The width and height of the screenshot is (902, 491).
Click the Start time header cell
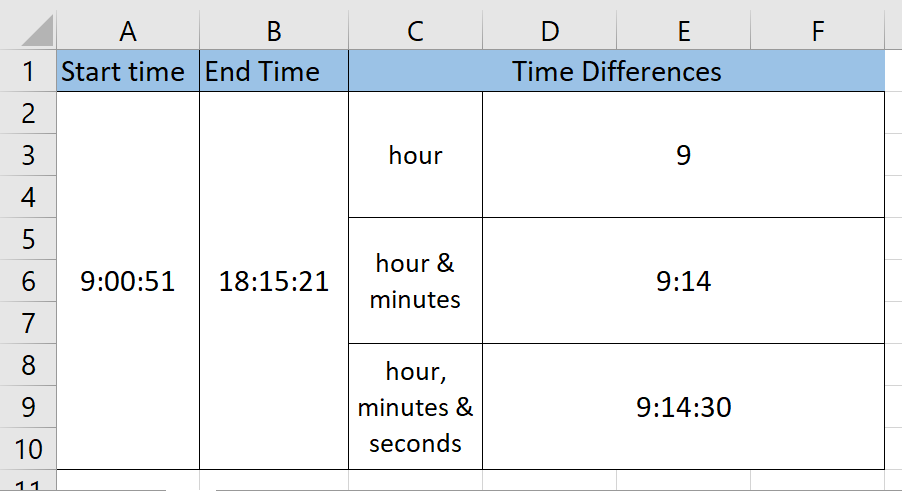coord(123,72)
